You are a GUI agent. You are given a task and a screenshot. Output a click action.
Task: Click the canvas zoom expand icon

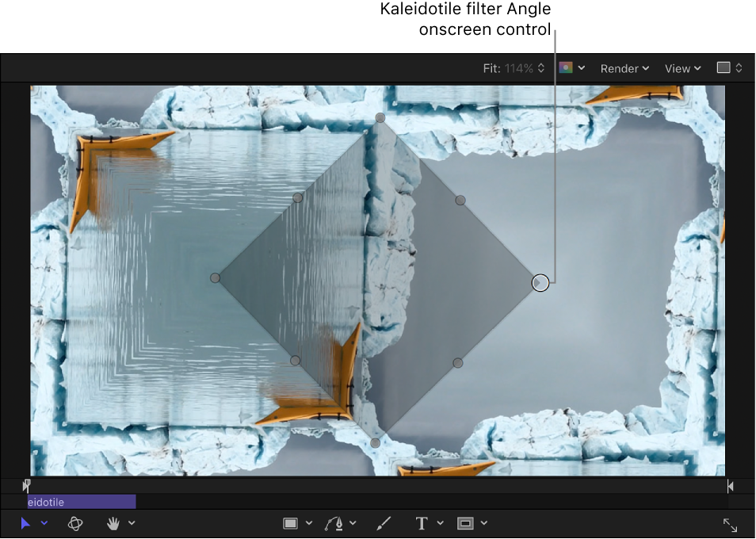point(730,523)
